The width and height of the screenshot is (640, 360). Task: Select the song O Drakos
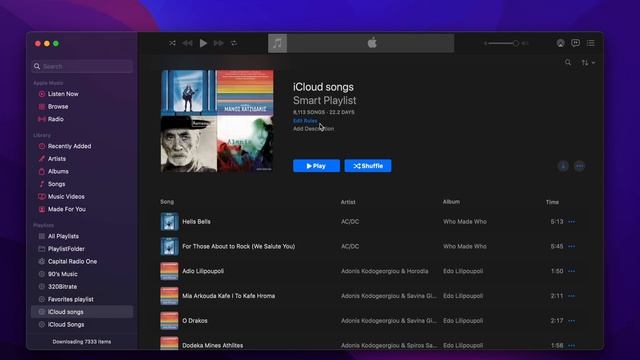click(x=195, y=321)
